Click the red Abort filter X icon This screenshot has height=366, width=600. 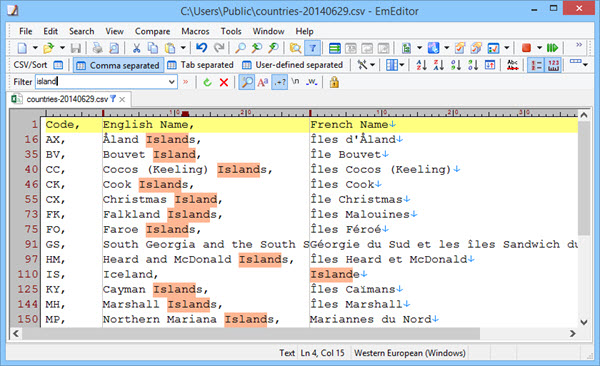[x=224, y=82]
